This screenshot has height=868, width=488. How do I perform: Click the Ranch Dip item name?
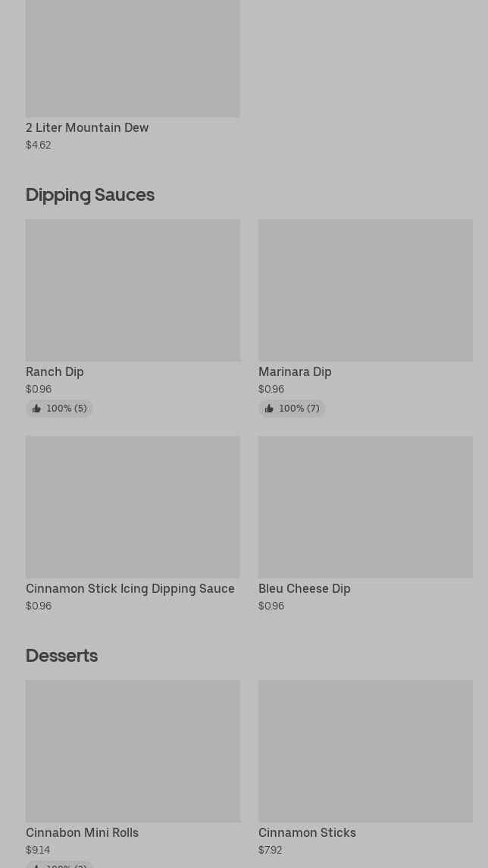[x=55, y=372]
